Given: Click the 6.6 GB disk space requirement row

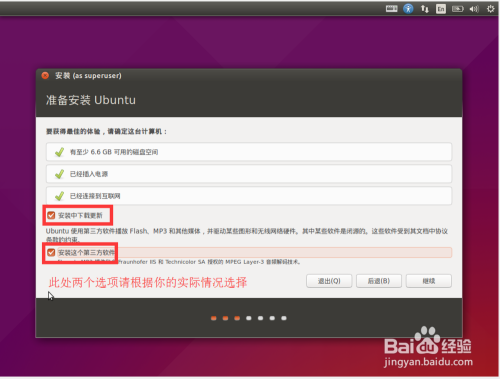Looking at the screenshot, I should pyautogui.click(x=249, y=152).
